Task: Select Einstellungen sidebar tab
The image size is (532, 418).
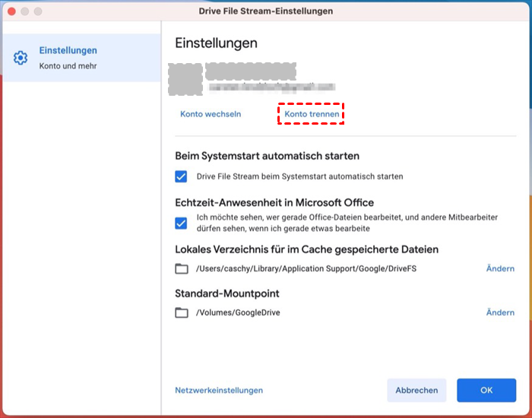Action: [81, 58]
